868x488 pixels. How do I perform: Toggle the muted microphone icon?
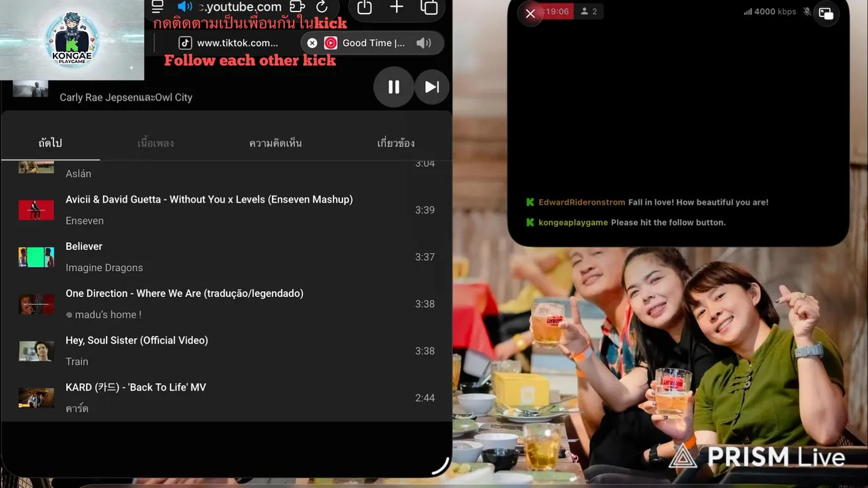coord(808,12)
